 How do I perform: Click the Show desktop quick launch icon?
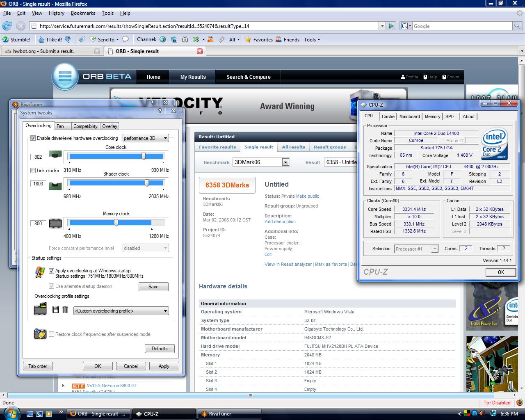pyautogui.click(x=31, y=414)
